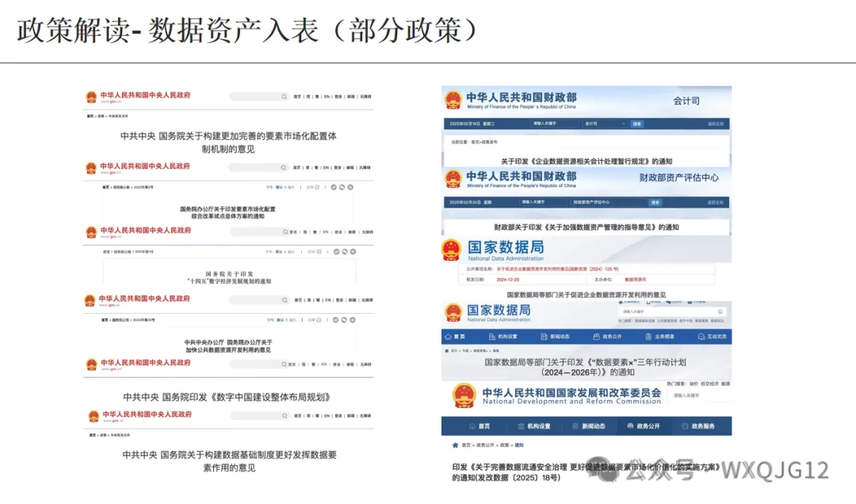Open 机构设置 in National Data Administration nav bar

click(503, 336)
